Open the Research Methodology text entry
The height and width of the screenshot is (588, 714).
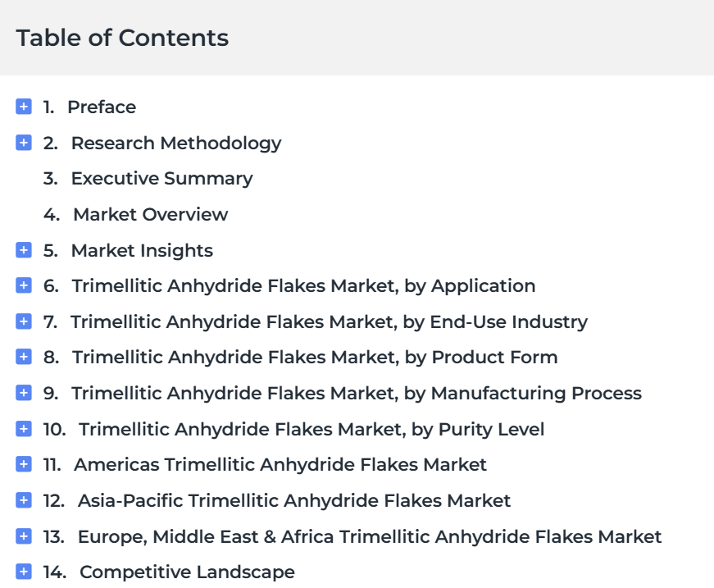(176, 144)
